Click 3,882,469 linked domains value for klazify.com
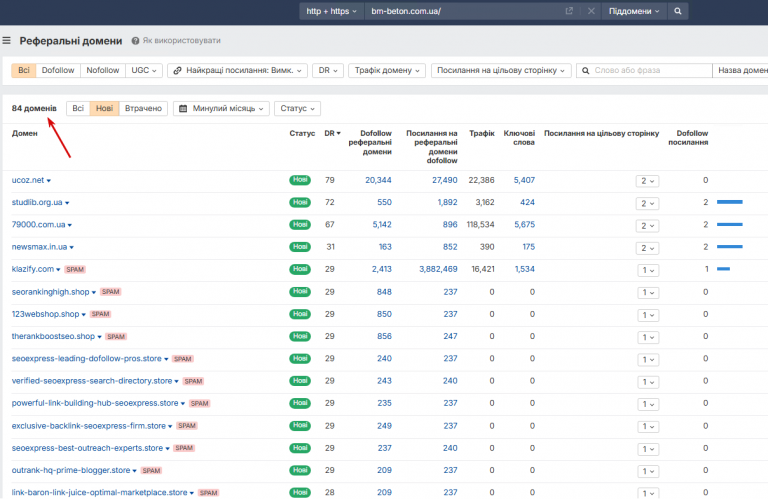The image size is (768, 499). (438, 269)
